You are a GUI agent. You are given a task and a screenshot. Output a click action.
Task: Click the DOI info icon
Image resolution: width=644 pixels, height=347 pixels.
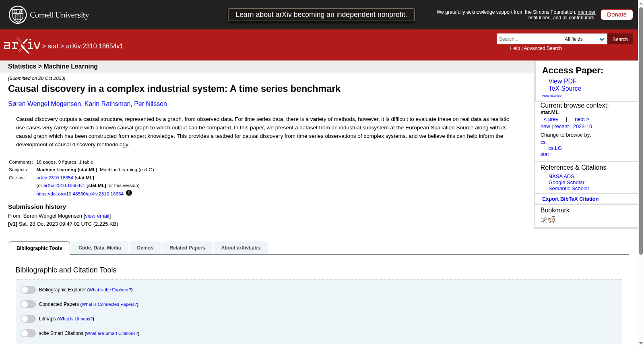pyautogui.click(x=129, y=193)
